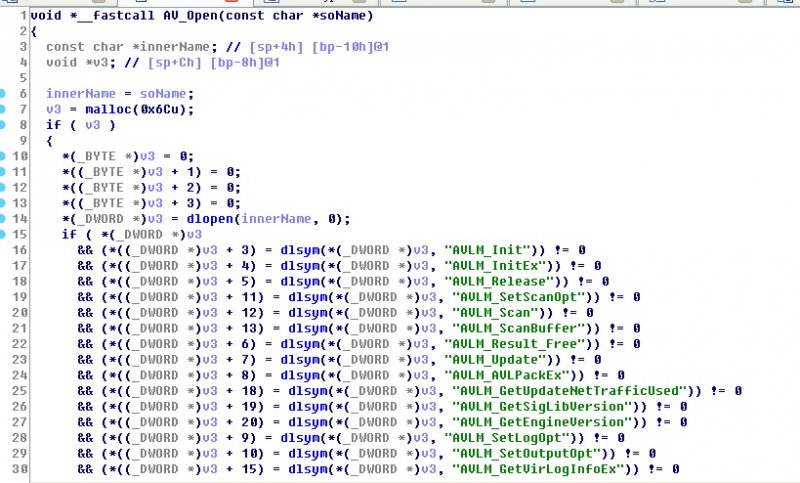800x483 pixels.
Task: Click the "AVLM_SetOutputOpt" string
Action: click(x=527, y=453)
